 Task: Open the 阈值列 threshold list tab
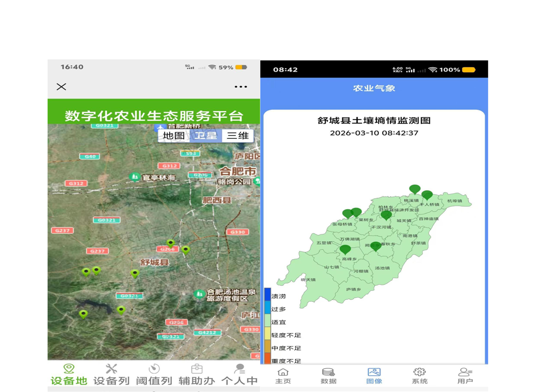coord(154,374)
